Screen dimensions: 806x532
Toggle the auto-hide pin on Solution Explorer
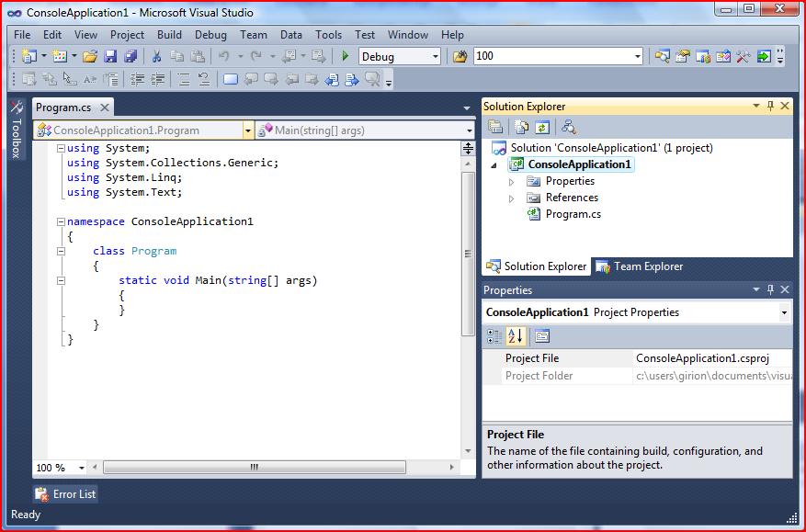pos(770,106)
